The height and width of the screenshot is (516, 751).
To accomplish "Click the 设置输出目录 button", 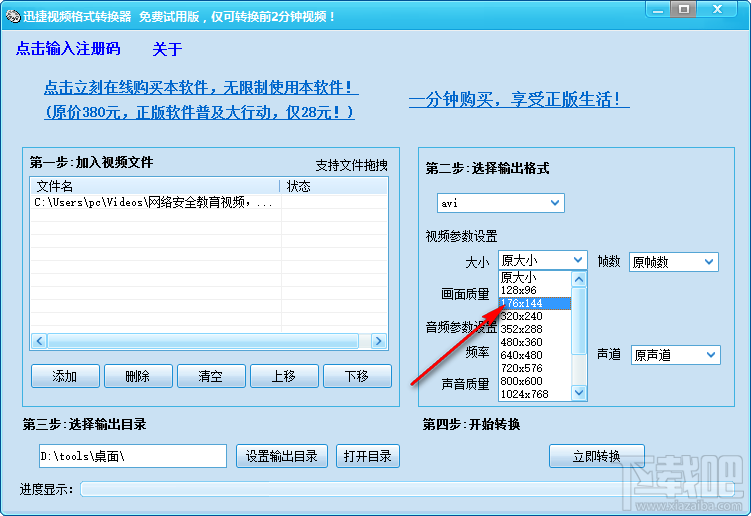I will click(x=282, y=456).
